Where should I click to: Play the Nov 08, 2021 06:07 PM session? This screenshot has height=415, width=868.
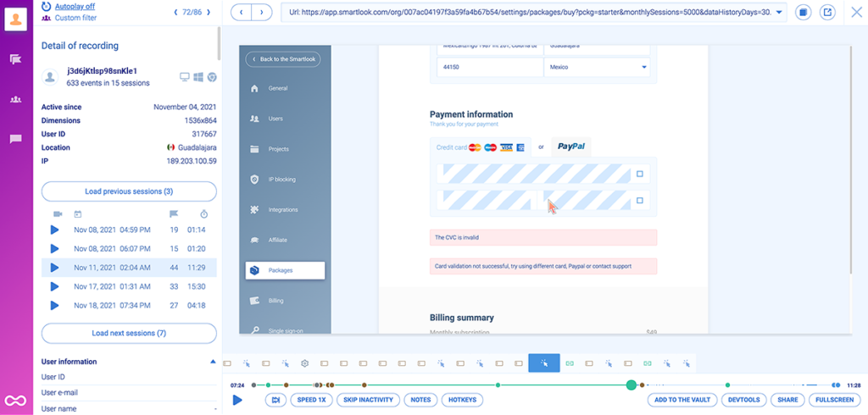[x=54, y=248]
